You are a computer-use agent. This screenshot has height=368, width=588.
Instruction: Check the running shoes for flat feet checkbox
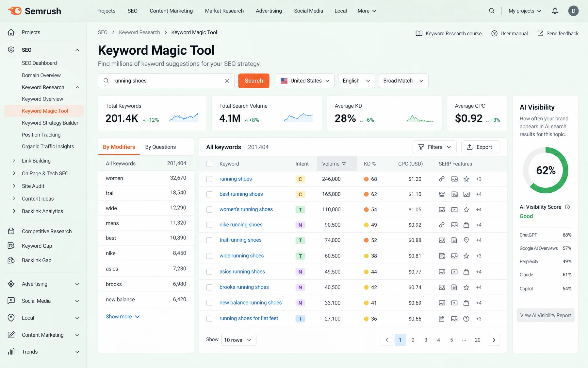209,319
